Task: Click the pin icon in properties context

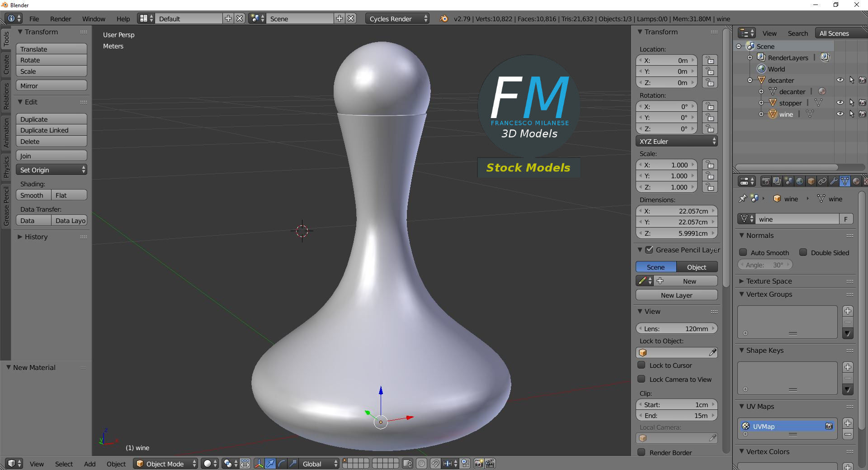Action: pyautogui.click(x=743, y=199)
